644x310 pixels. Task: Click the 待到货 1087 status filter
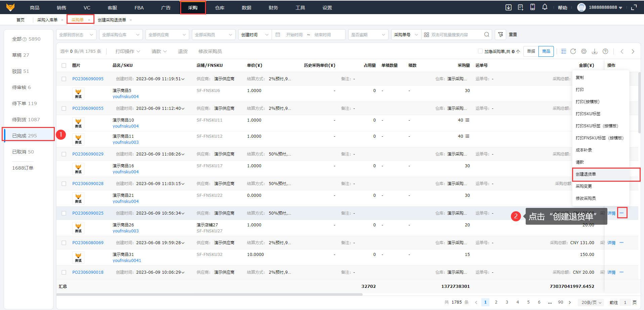26,120
